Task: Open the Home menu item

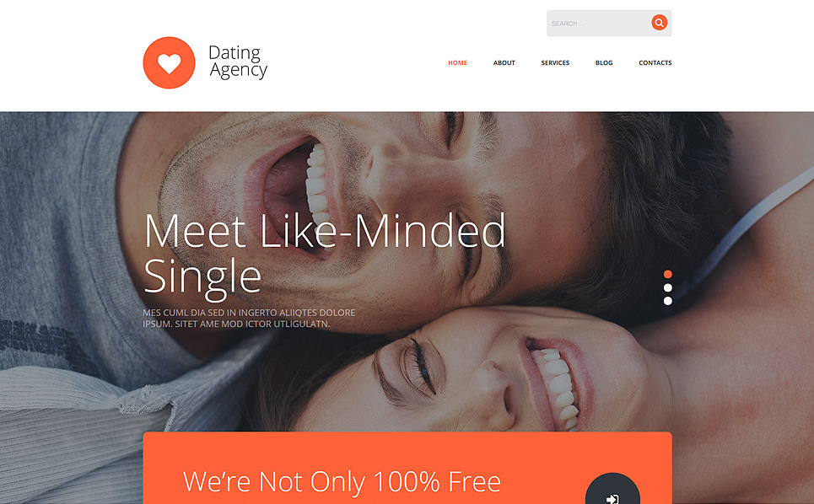Action: click(x=457, y=62)
